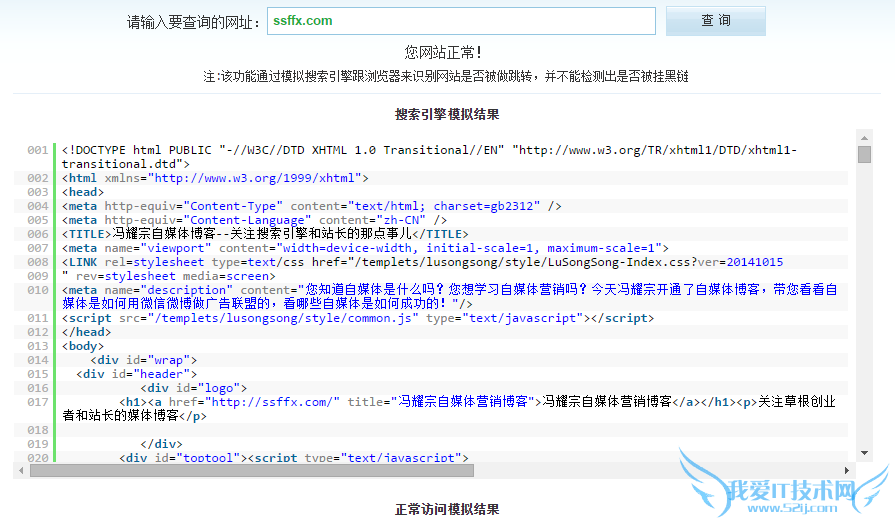Click the </div> tag on line 019
Screen dimensions: 895x523
161,444
